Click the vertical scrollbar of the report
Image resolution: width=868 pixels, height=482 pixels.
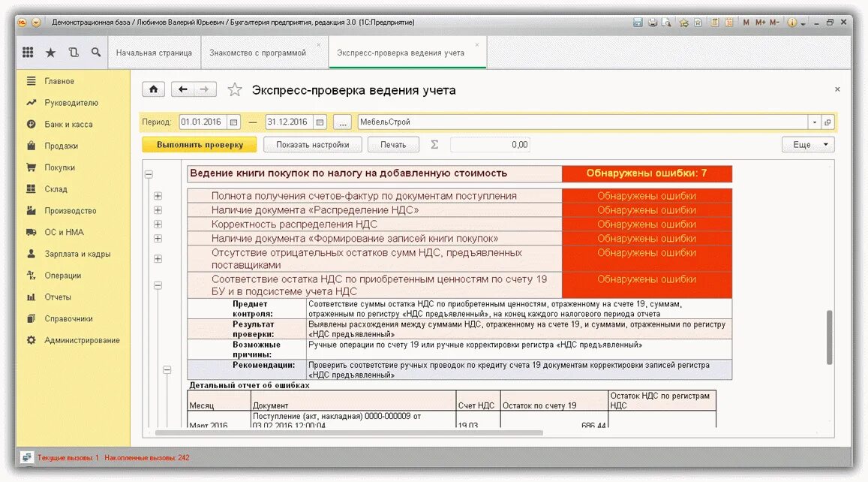(x=829, y=337)
